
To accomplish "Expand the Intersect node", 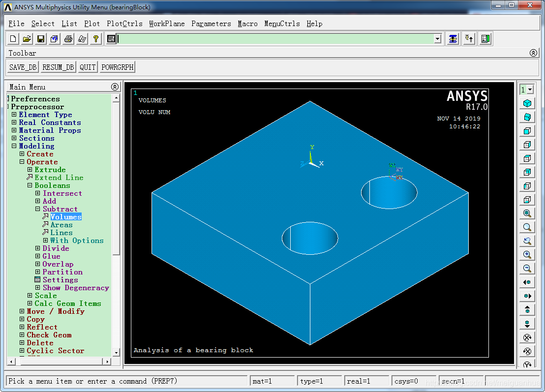I will tap(37, 193).
